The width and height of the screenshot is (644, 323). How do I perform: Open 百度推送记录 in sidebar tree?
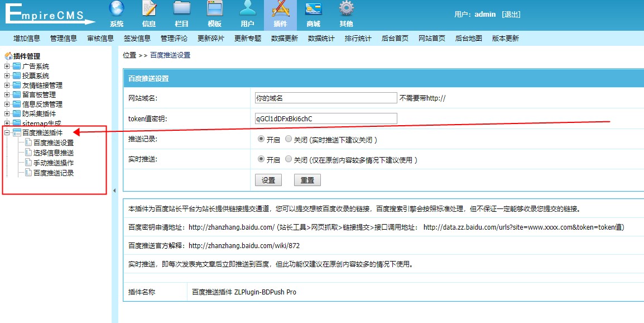click(54, 173)
